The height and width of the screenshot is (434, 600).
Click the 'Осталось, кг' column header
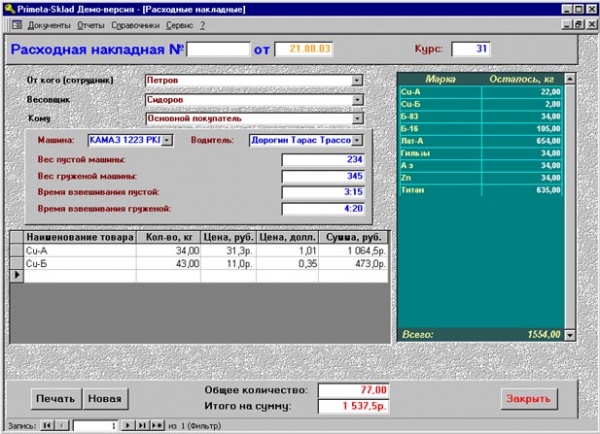click(x=522, y=79)
